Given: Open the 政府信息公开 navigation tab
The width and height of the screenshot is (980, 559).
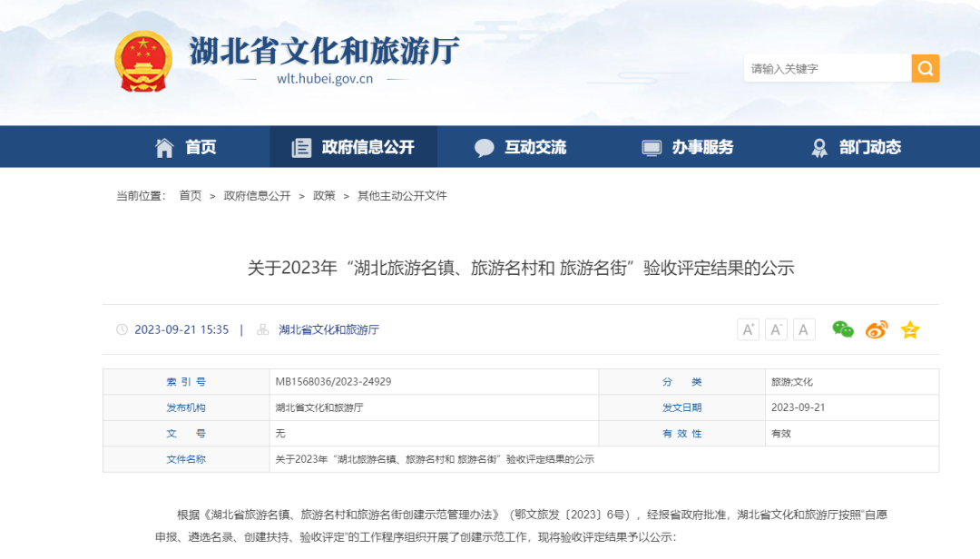Looking at the screenshot, I should click(x=354, y=147).
